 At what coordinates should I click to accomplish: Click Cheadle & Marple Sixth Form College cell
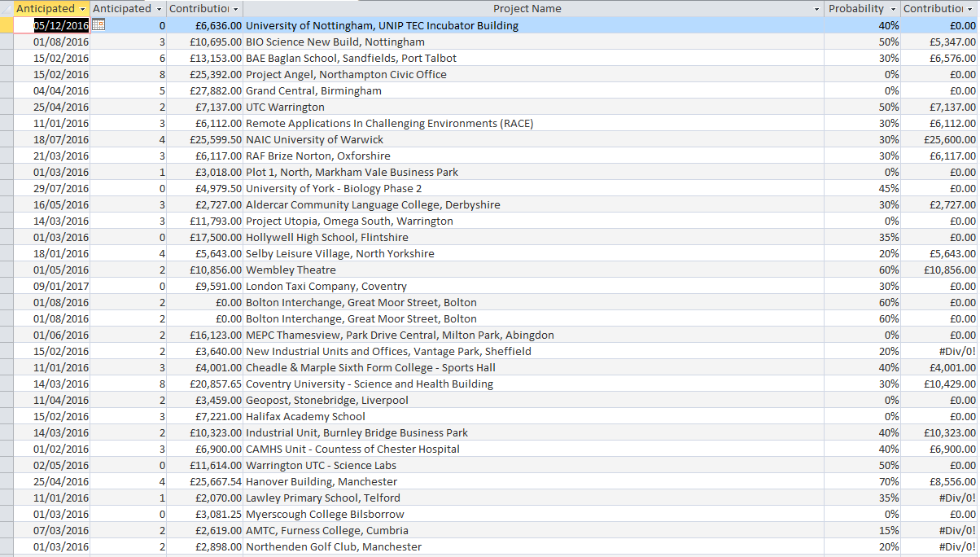coord(370,367)
